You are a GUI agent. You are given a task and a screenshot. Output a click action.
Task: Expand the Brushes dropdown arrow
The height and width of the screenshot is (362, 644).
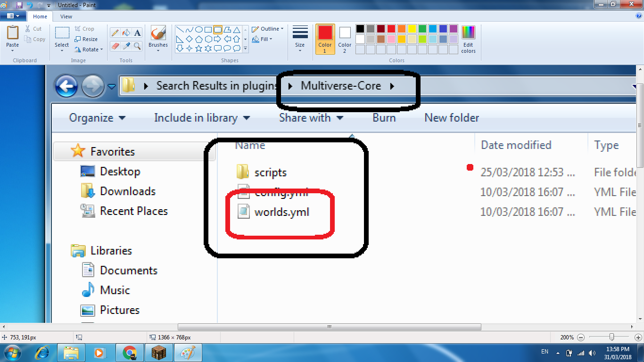[158, 50]
